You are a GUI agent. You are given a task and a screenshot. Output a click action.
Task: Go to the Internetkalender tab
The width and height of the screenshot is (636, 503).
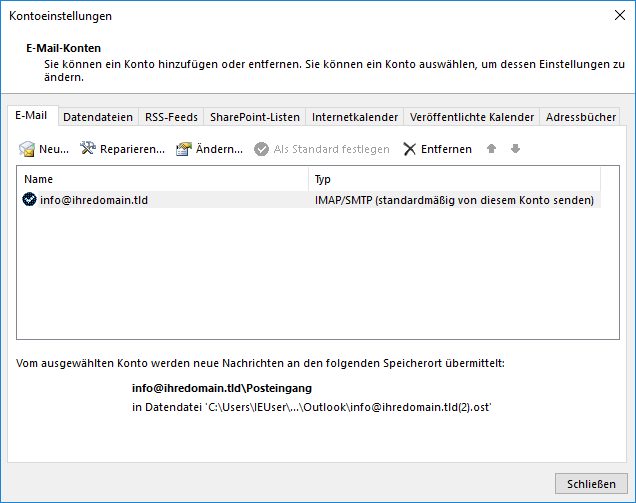coord(355,117)
